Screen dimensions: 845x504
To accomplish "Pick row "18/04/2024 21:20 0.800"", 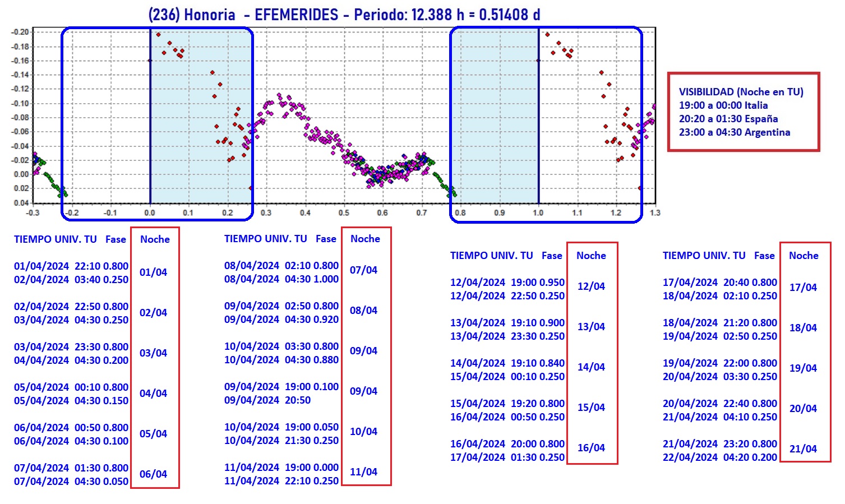I will click(x=720, y=322).
